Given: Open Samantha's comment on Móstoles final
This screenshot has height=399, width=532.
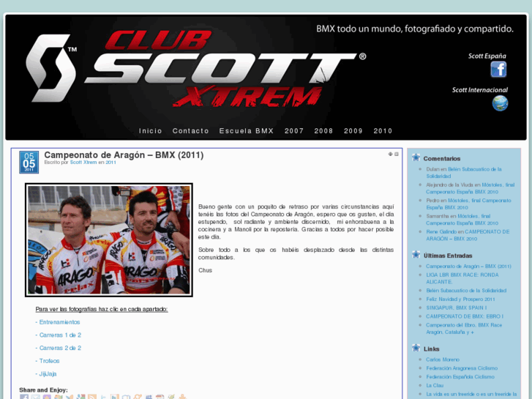Looking at the screenshot, I should coord(462,220).
